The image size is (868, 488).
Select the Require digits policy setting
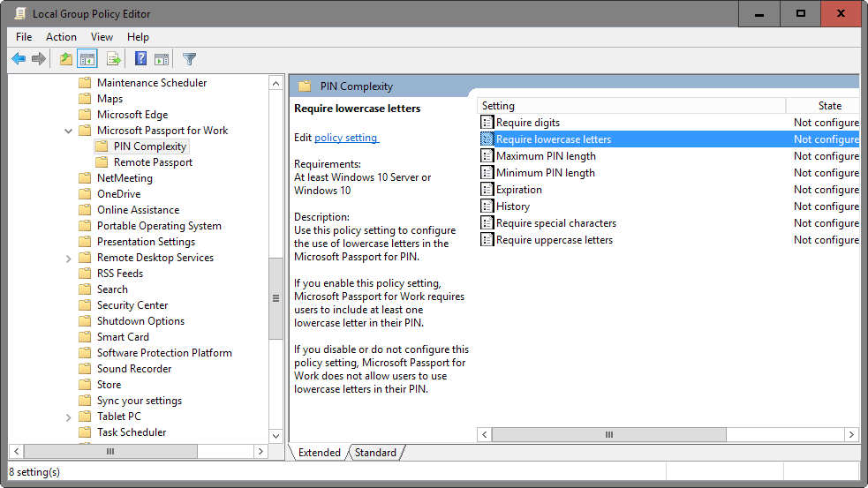(x=527, y=123)
